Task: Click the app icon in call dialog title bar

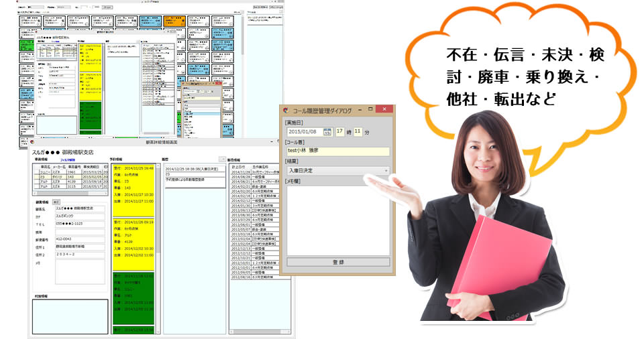Action: pos(286,111)
